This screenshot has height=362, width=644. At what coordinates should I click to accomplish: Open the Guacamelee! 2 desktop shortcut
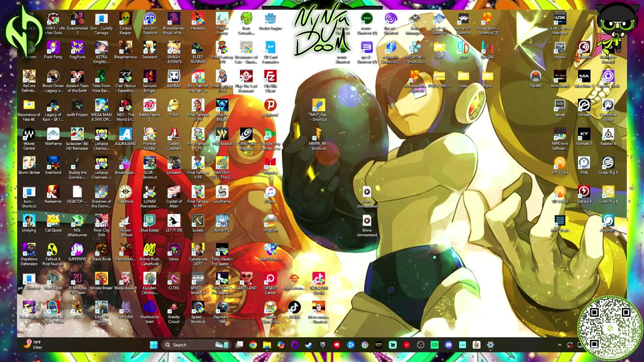(x=77, y=24)
